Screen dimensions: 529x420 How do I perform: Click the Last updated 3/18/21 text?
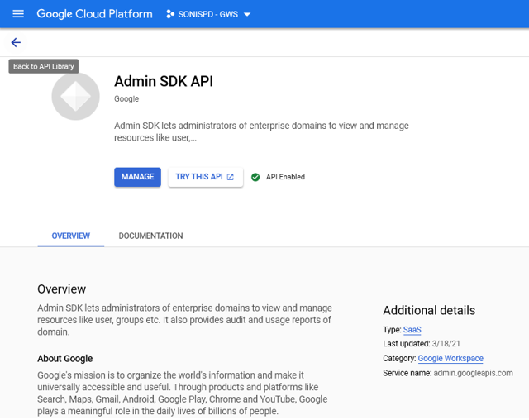click(x=422, y=344)
